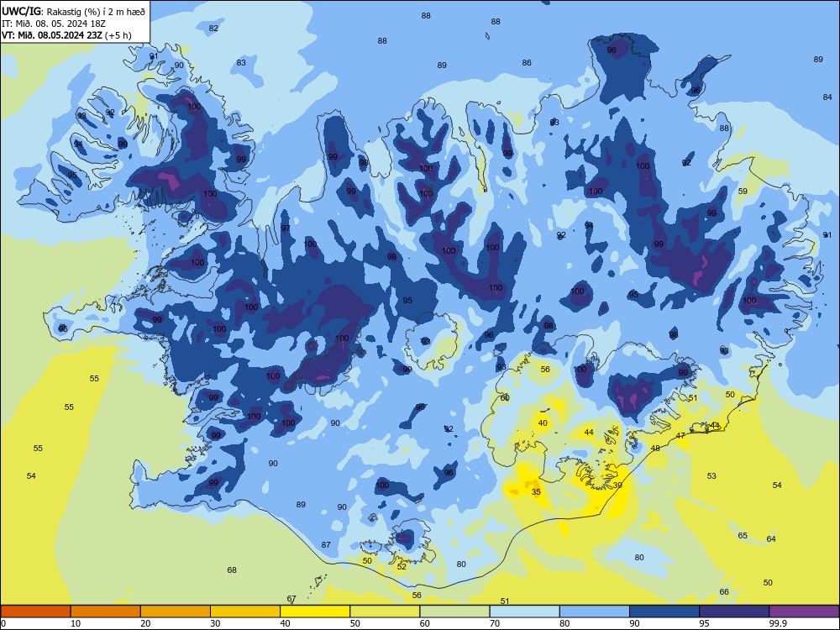The width and height of the screenshot is (840, 630).
Task: Click the '20' legend scale label
Action: 145,623
